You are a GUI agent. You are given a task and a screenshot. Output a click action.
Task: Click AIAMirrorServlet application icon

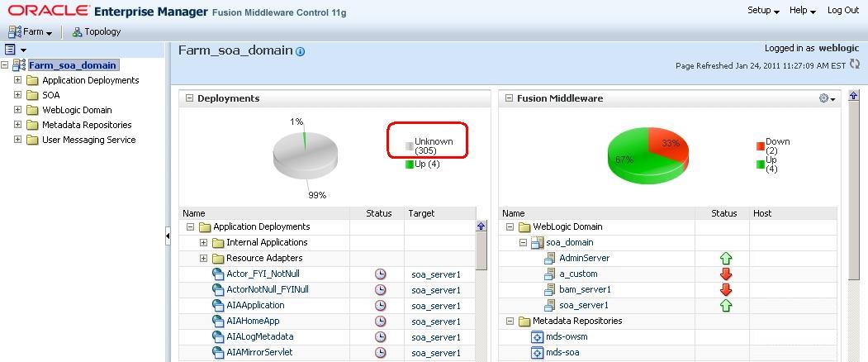pyautogui.click(x=217, y=352)
